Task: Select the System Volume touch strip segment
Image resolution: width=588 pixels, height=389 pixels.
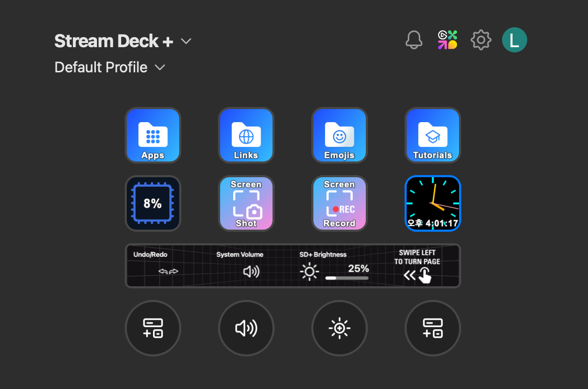Action: tap(251, 266)
